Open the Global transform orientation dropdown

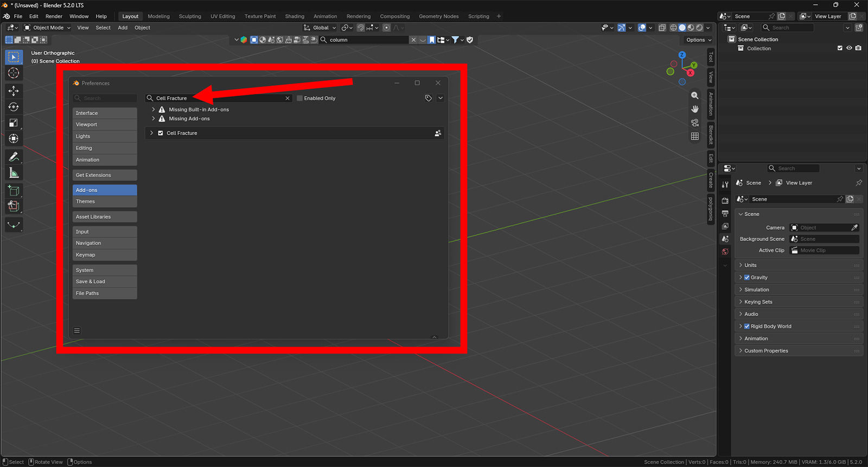(320, 28)
